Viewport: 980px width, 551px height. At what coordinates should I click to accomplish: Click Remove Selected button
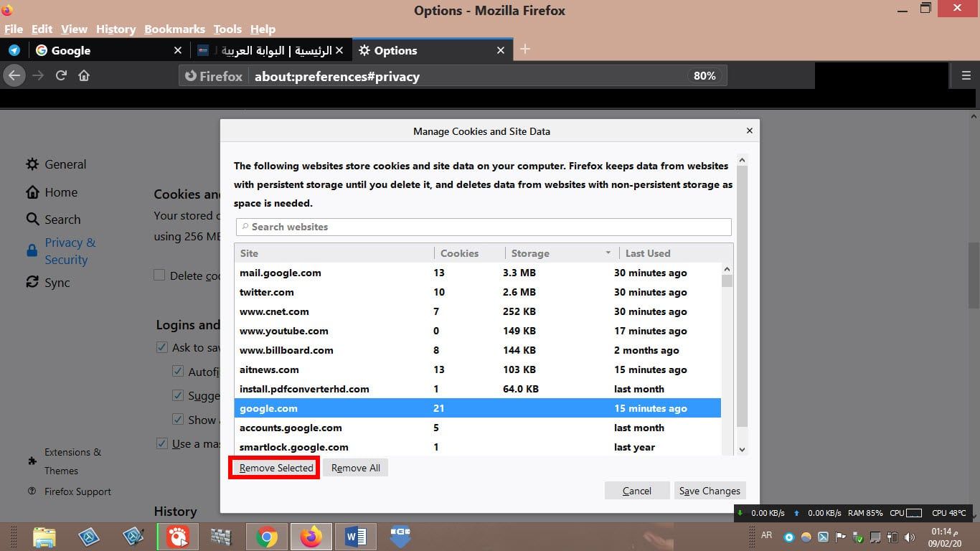(x=276, y=468)
